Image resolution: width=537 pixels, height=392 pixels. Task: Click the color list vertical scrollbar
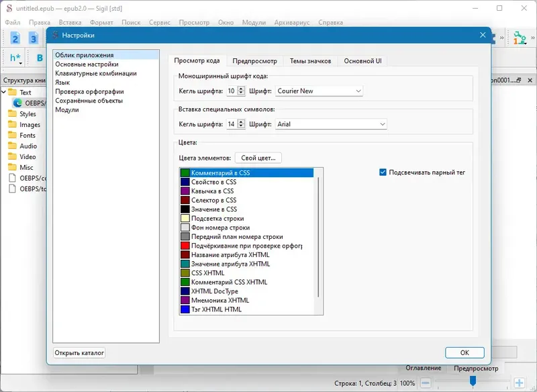click(318, 237)
